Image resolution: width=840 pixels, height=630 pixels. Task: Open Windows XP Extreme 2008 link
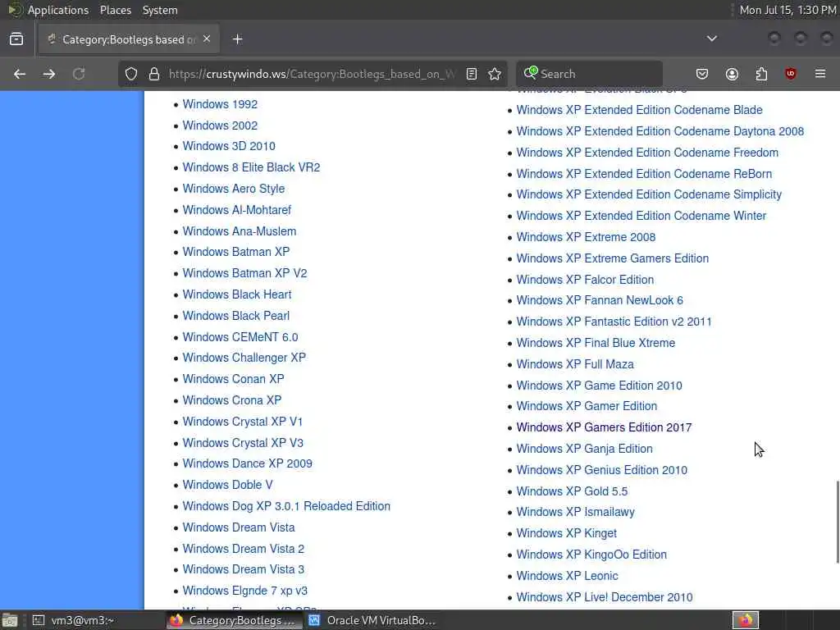pos(586,237)
